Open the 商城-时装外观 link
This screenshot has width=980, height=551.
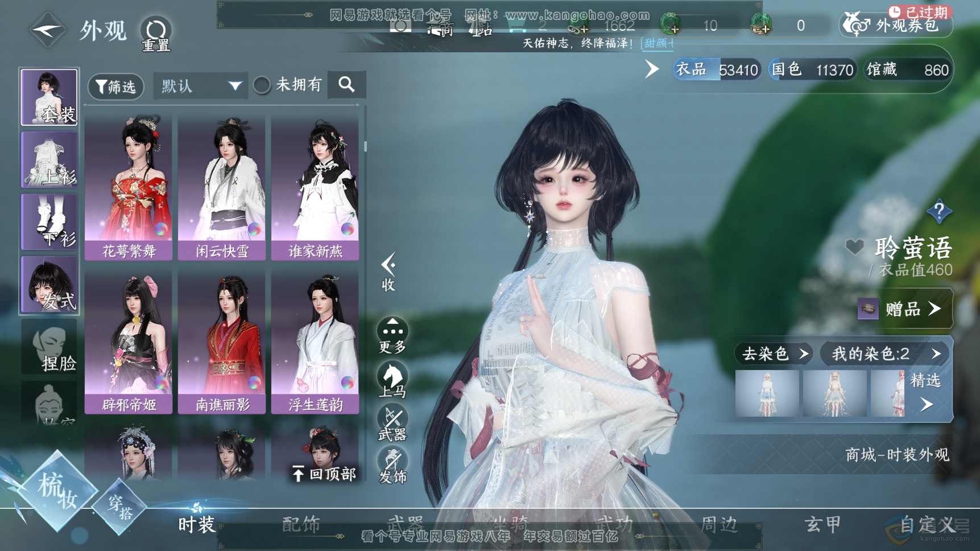coord(897,455)
